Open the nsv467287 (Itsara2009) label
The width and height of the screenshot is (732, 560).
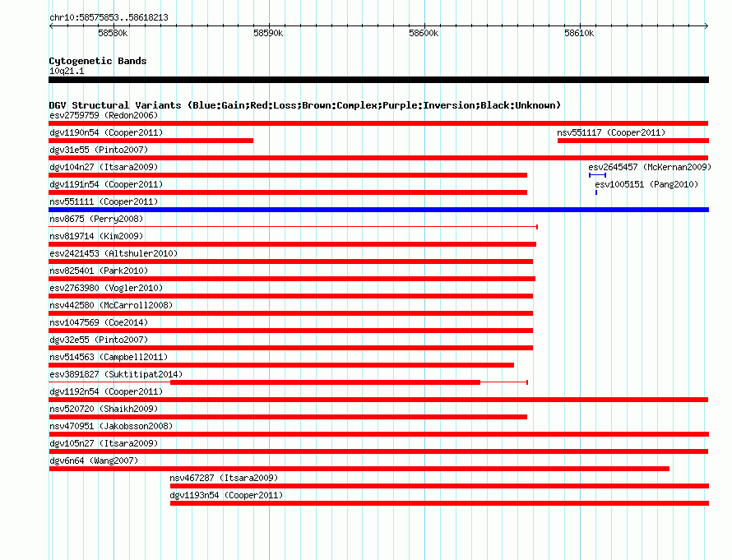[224, 478]
